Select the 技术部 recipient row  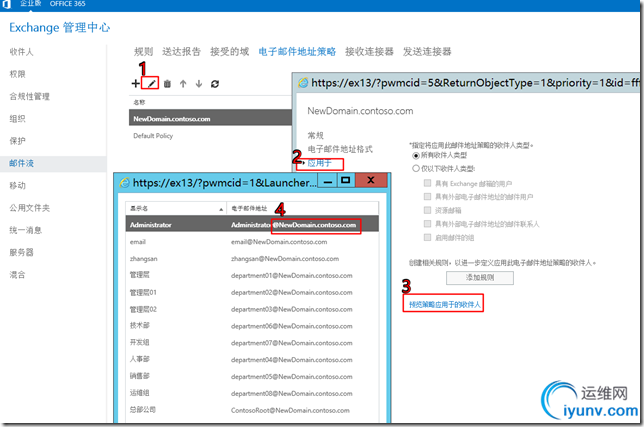pyautogui.click(x=252, y=326)
